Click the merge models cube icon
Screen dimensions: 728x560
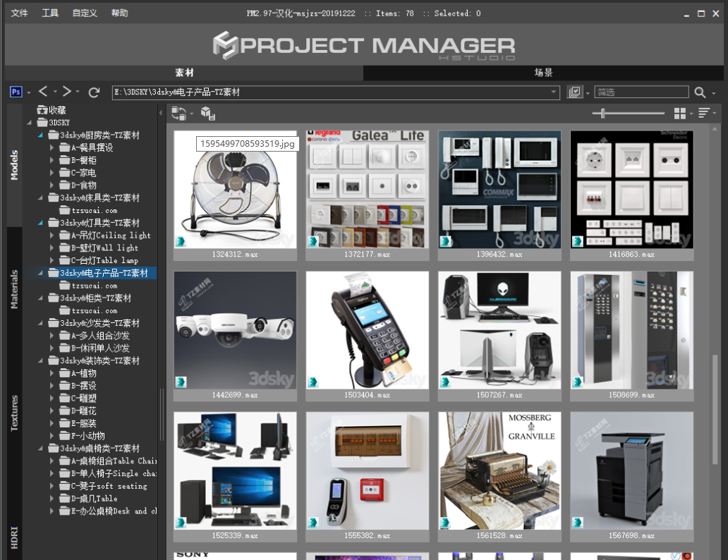click(x=207, y=114)
